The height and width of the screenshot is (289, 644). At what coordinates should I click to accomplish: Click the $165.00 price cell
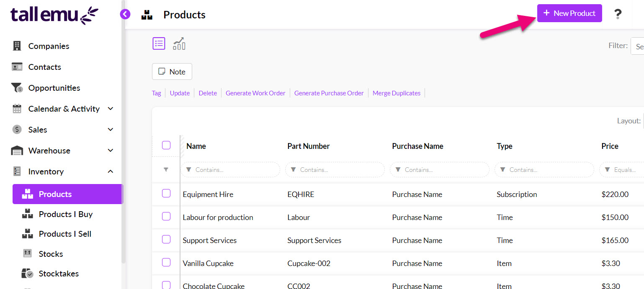(x=615, y=240)
